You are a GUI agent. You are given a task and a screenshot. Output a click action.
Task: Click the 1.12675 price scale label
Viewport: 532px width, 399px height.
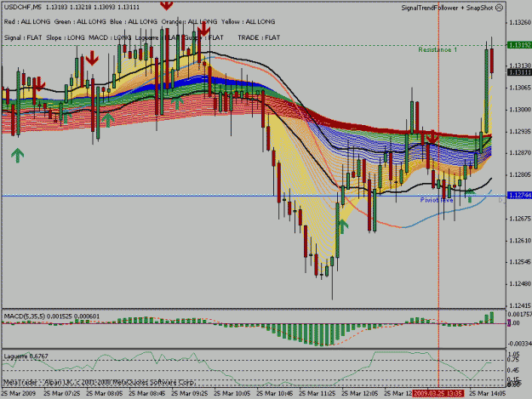520,219
